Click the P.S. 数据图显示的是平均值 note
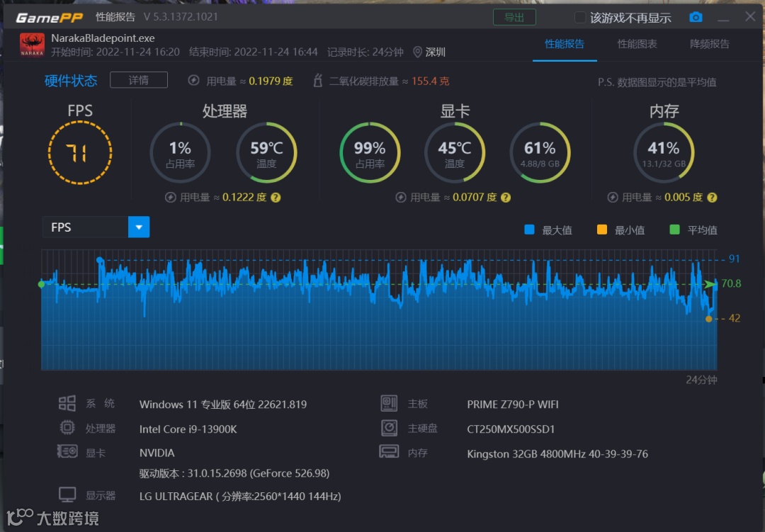The height and width of the screenshot is (532, 765). click(657, 82)
